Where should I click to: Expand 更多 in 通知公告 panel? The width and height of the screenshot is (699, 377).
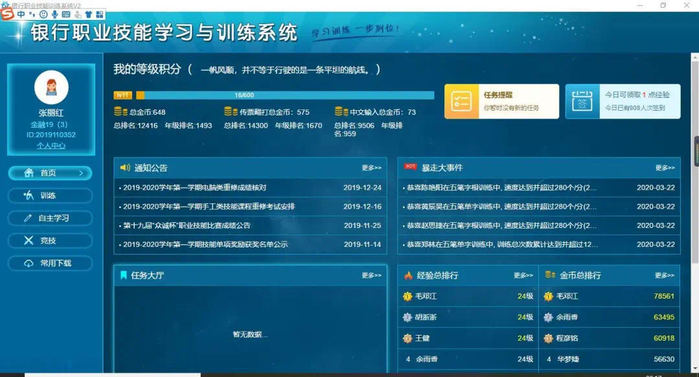(x=371, y=168)
